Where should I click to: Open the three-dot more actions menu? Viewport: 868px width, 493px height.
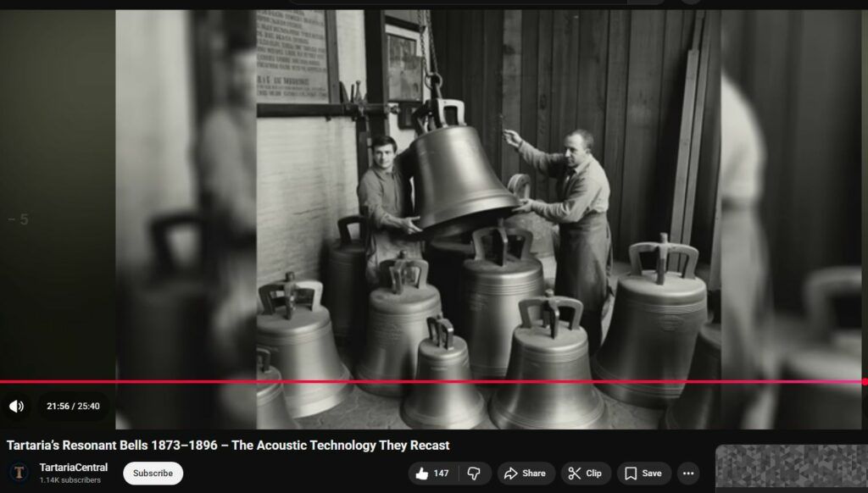[687, 474]
